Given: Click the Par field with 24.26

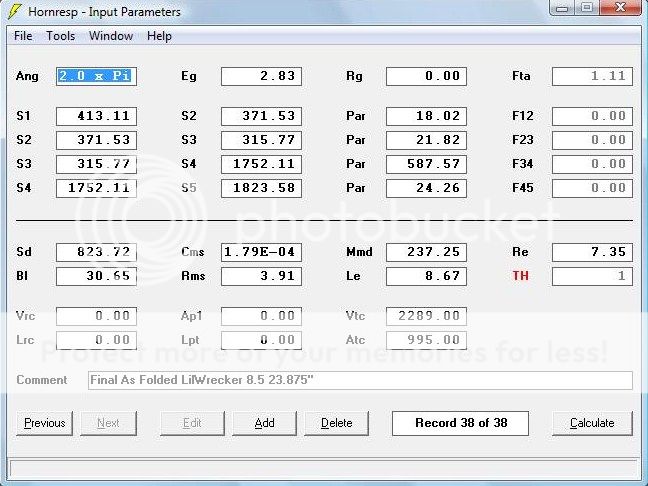Looking at the screenshot, I should click(x=426, y=188).
